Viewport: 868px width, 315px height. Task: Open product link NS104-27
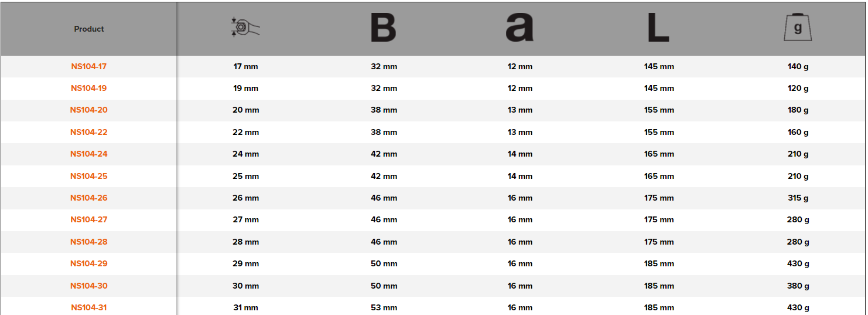(x=89, y=219)
